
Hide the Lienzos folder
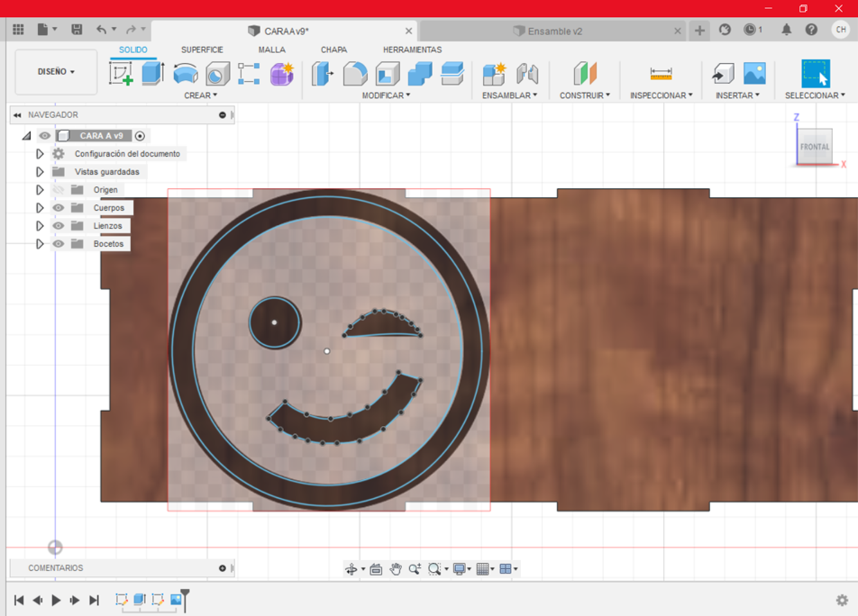[60, 225]
